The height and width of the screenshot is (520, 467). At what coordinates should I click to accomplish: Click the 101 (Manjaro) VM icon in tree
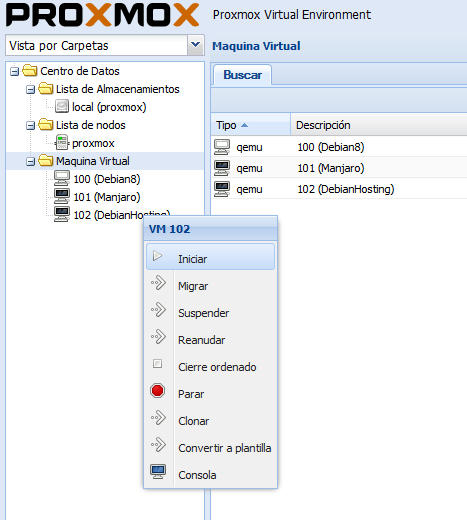click(62, 196)
